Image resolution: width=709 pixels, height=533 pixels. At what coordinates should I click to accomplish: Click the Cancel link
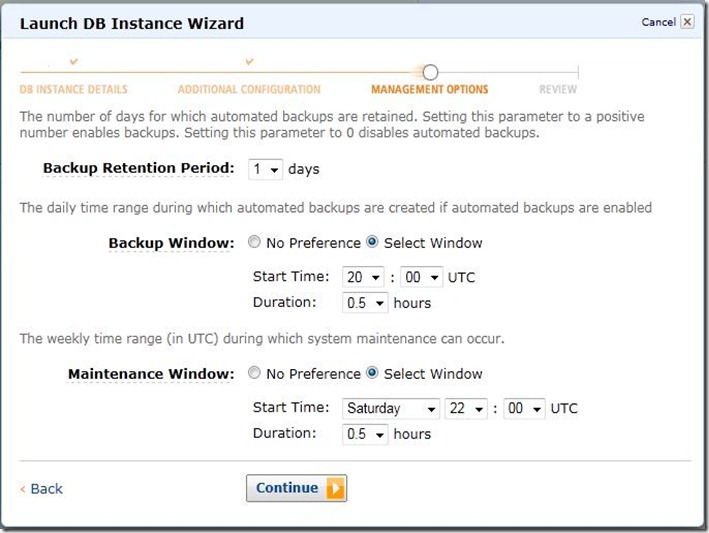(x=658, y=22)
